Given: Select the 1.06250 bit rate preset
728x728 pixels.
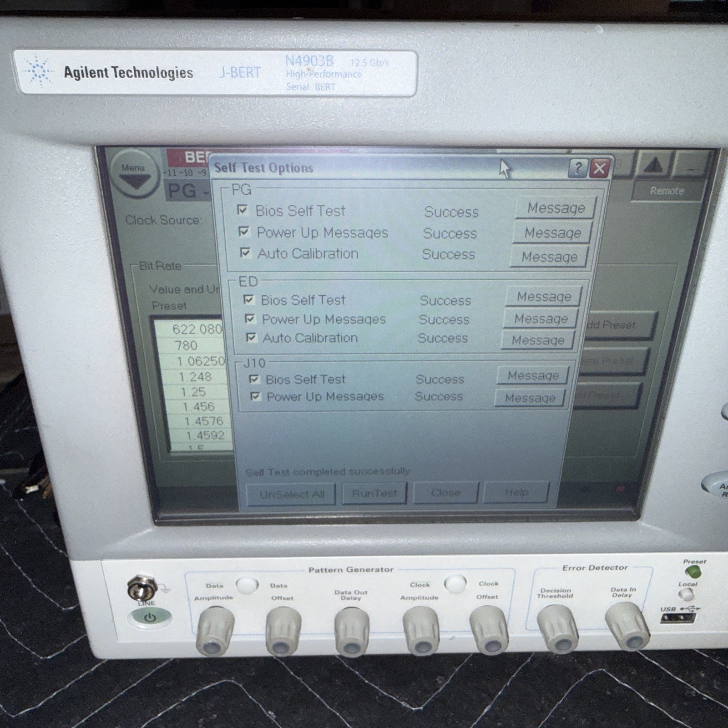Looking at the screenshot, I should [201, 361].
